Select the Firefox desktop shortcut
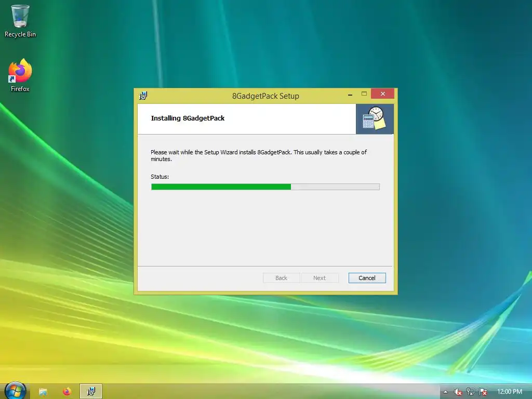532x399 pixels. [x=20, y=75]
